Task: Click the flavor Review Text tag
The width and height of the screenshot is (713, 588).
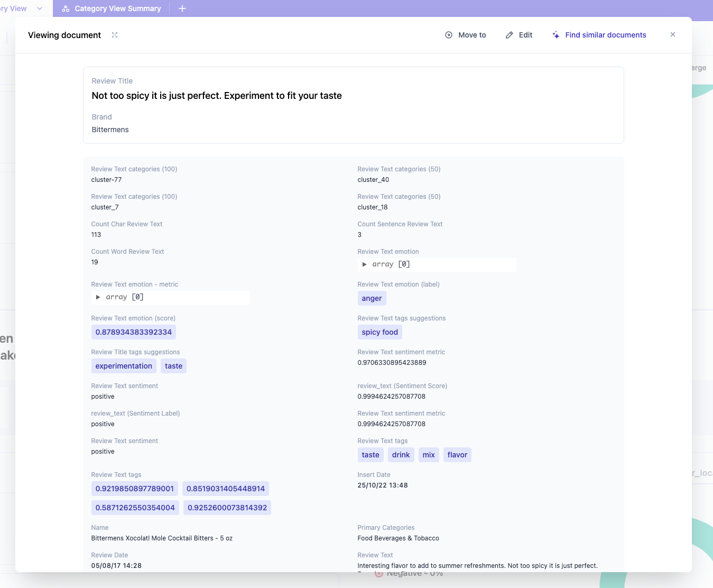Action: tap(457, 455)
